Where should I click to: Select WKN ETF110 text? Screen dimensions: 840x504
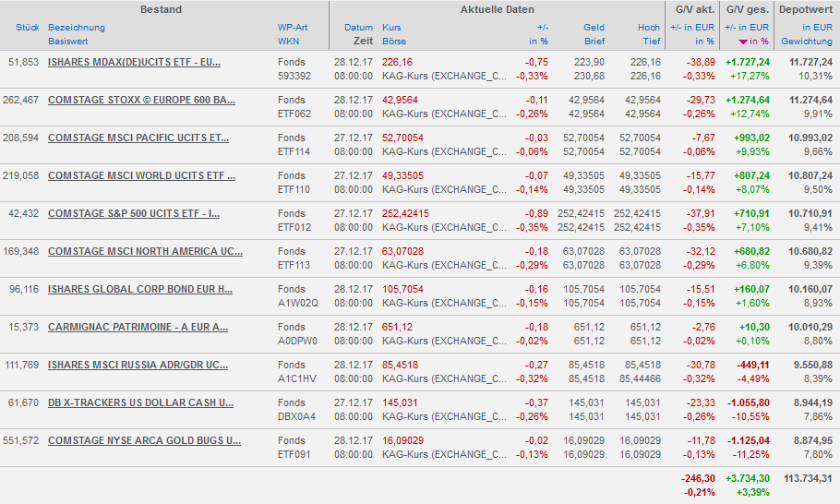point(294,189)
